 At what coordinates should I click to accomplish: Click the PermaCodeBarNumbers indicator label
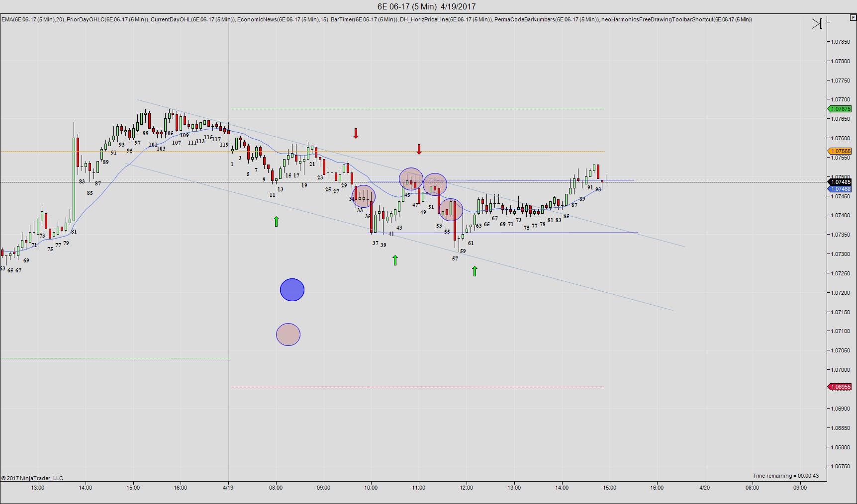pos(547,19)
